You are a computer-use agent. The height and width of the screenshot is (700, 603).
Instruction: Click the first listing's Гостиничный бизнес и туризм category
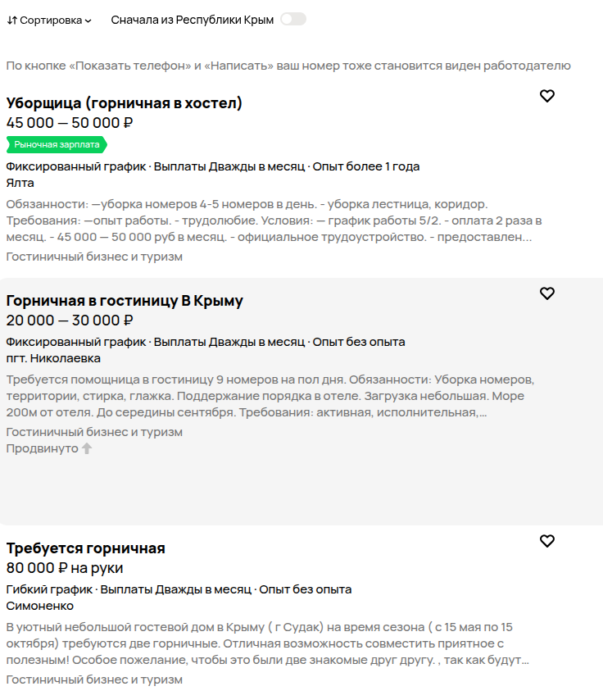point(94,257)
